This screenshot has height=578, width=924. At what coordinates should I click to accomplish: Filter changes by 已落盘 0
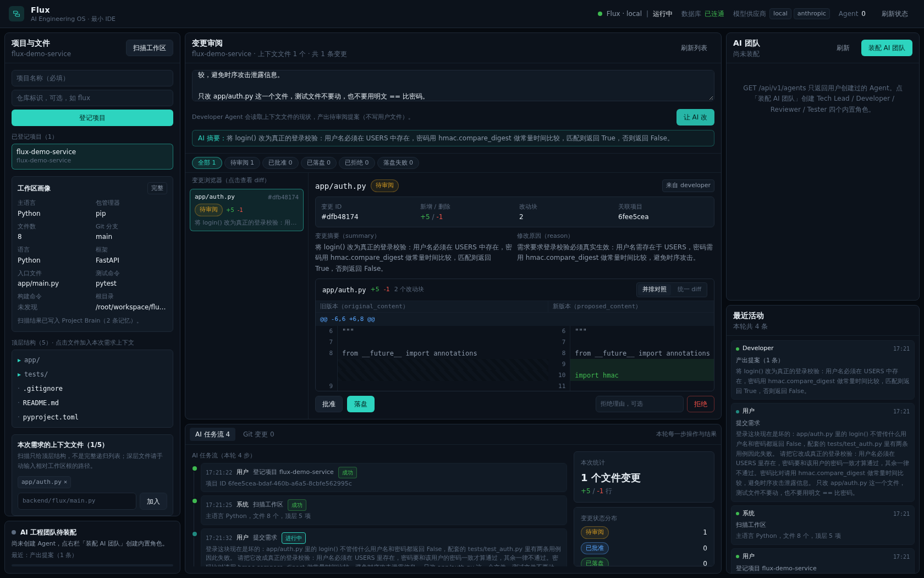(x=318, y=163)
